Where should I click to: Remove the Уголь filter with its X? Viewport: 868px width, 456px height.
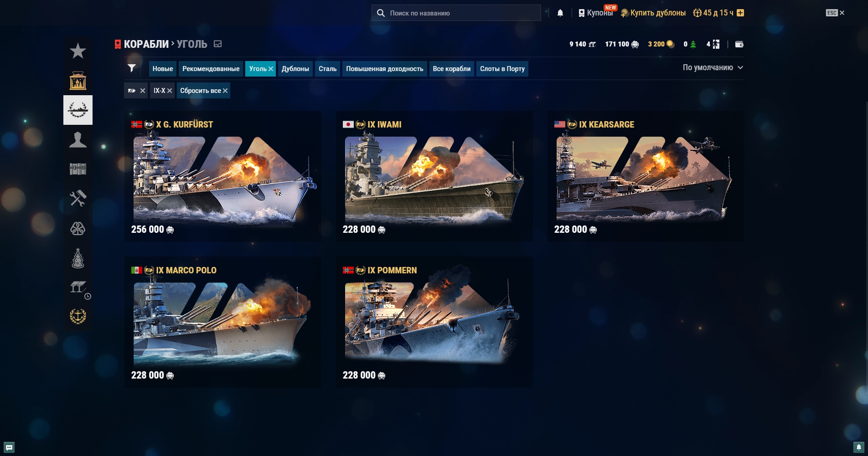pyautogui.click(x=271, y=69)
